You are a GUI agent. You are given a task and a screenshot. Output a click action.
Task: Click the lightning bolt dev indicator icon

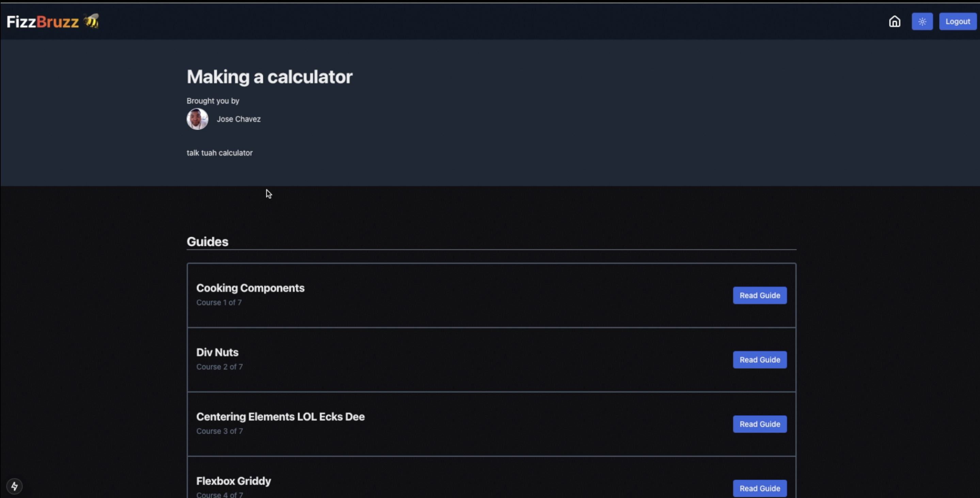[x=14, y=486]
